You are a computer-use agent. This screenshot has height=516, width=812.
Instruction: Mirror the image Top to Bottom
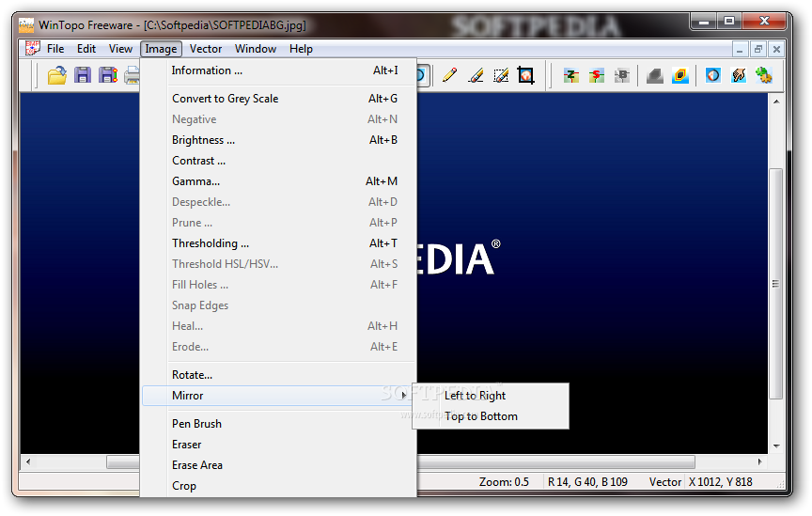click(491, 416)
